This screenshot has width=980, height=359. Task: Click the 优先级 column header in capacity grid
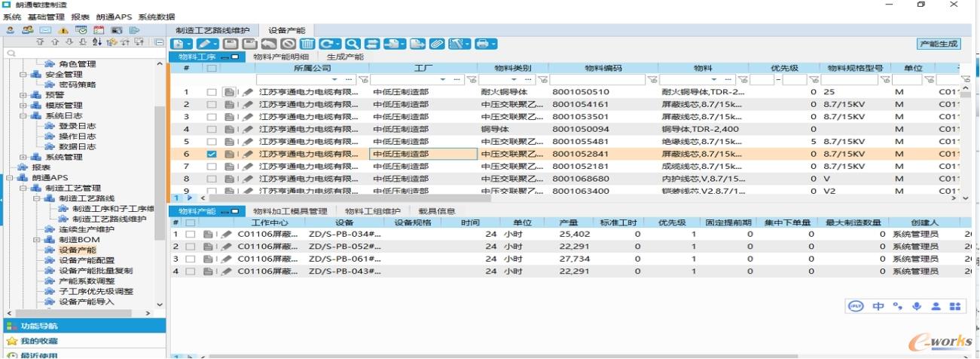tap(672, 222)
